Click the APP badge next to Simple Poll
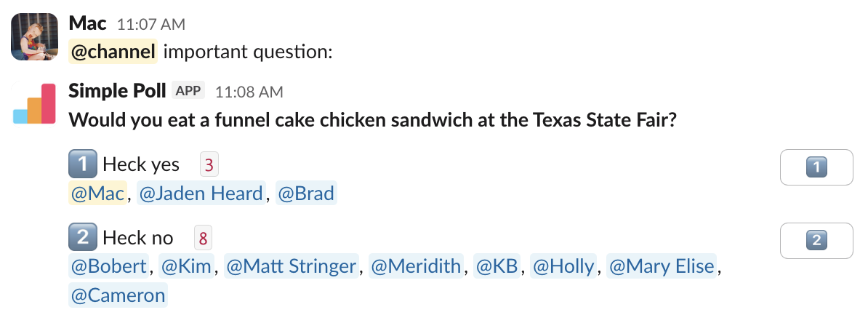 click(x=188, y=91)
